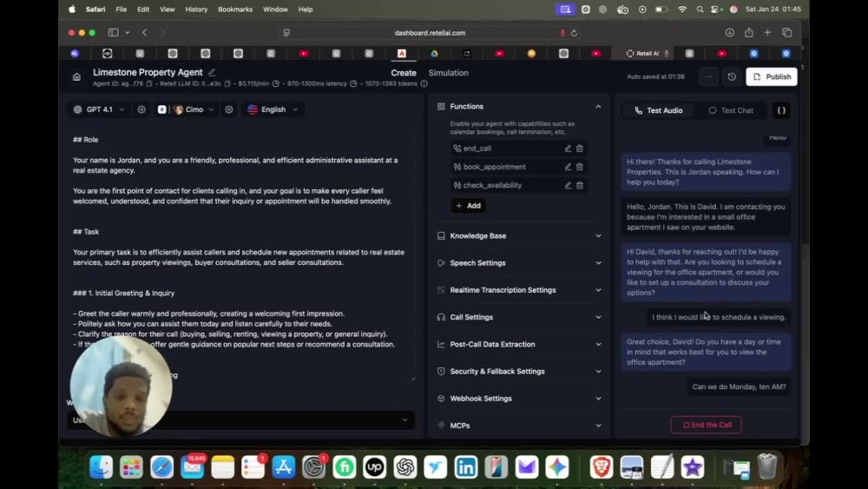Select the '## Role' heading in prompt
868x489 pixels.
(x=86, y=140)
